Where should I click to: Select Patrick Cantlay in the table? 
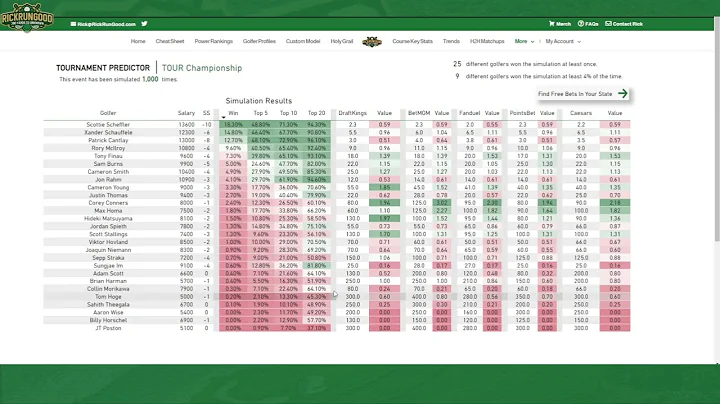click(108, 140)
